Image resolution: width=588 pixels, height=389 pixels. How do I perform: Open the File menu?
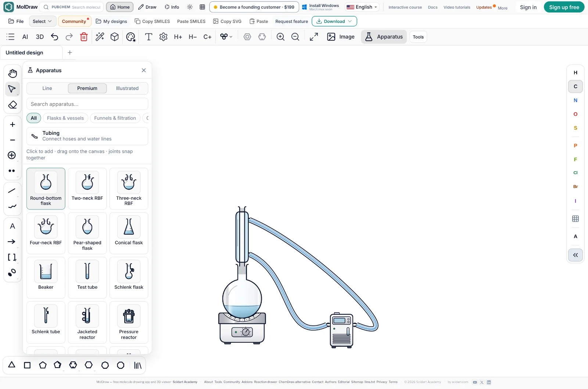click(16, 21)
